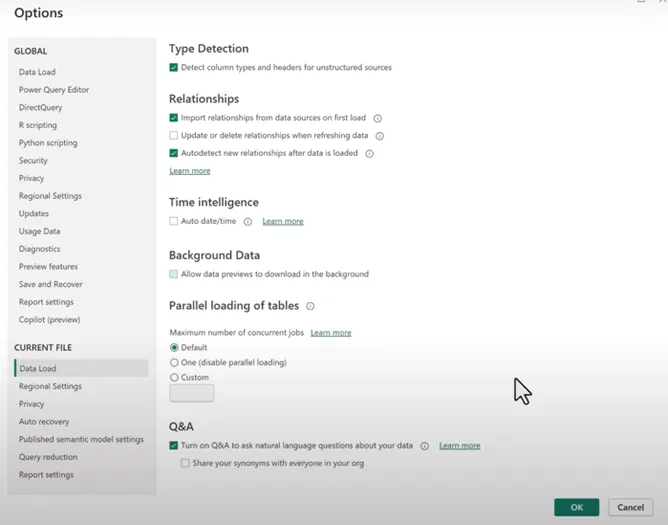
Task: Open Current File Report settings
Action: (46, 475)
